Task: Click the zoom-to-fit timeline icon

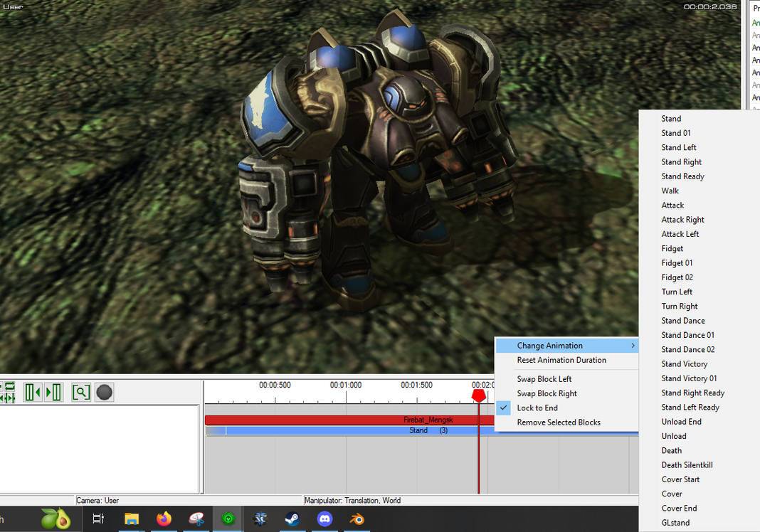Action: click(x=81, y=392)
